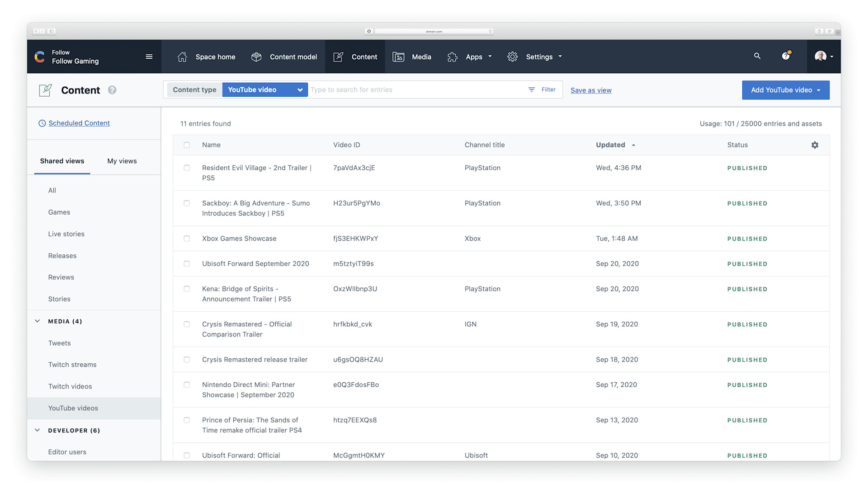Click the Save as view link
868x488 pixels.
click(x=591, y=90)
